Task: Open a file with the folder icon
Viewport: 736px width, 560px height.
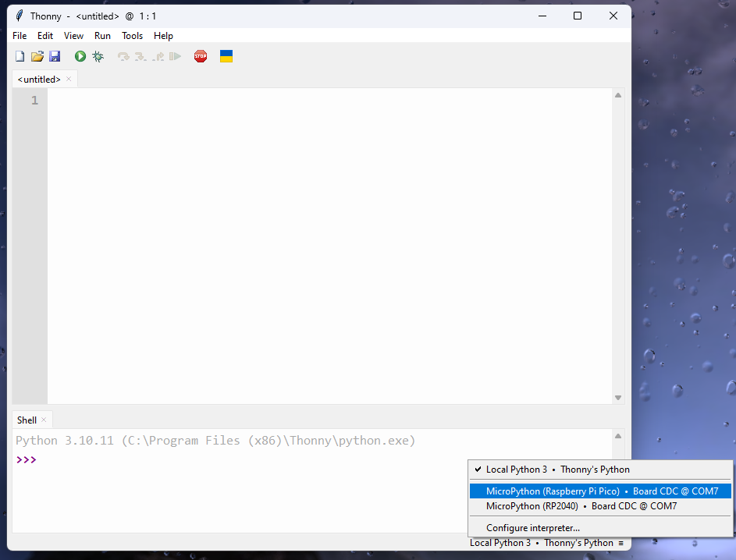Action: (37, 56)
